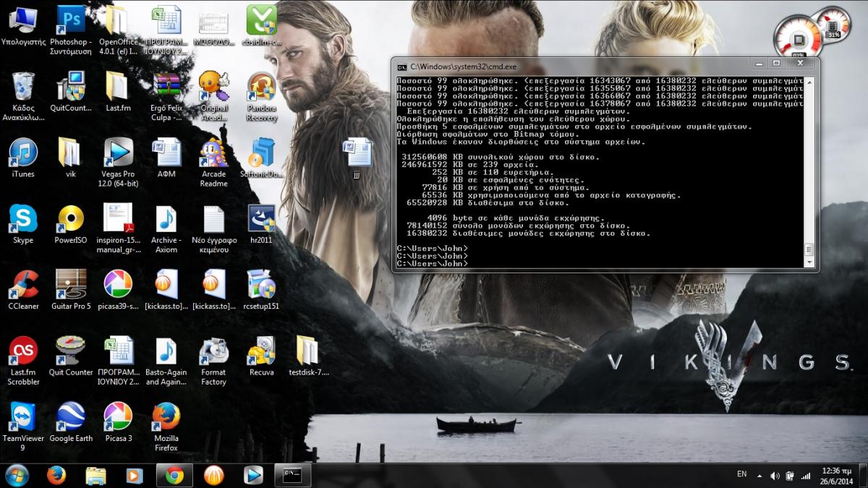Open the Guitar Pro 5 shortcut
Viewport: 868px width, 488px height.
pos(71,284)
